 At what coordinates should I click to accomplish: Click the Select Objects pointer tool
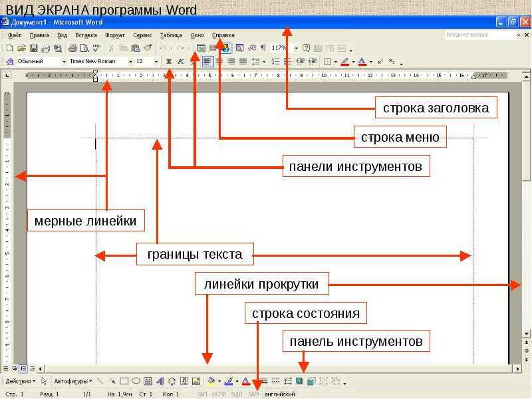(44, 381)
